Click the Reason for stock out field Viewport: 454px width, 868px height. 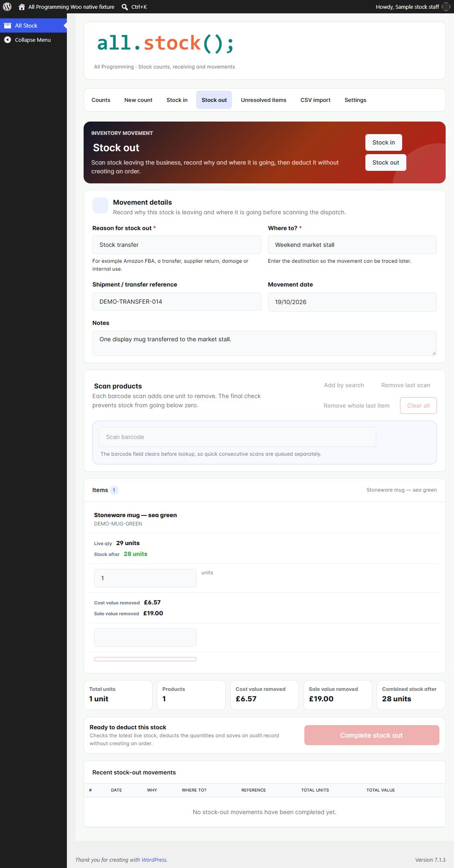[x=176, y=245]
